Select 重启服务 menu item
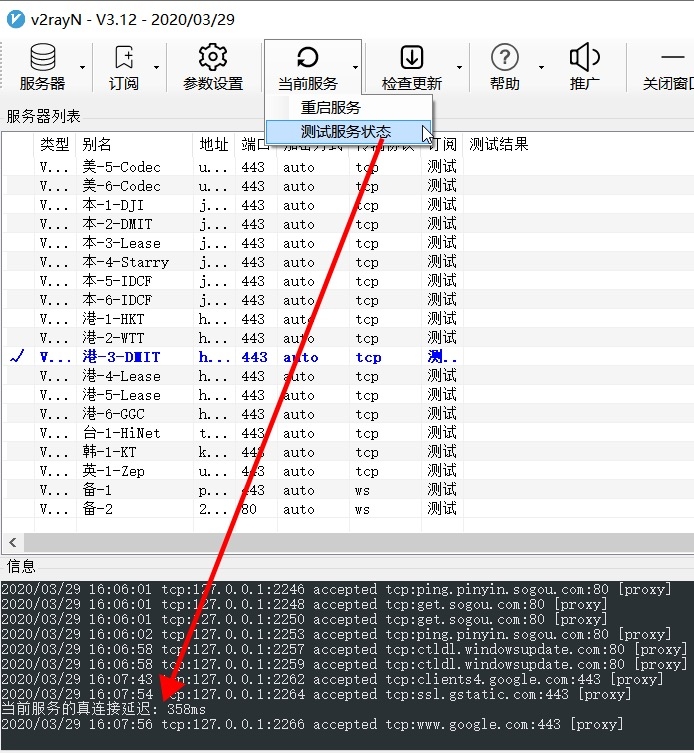 point(331,108)
